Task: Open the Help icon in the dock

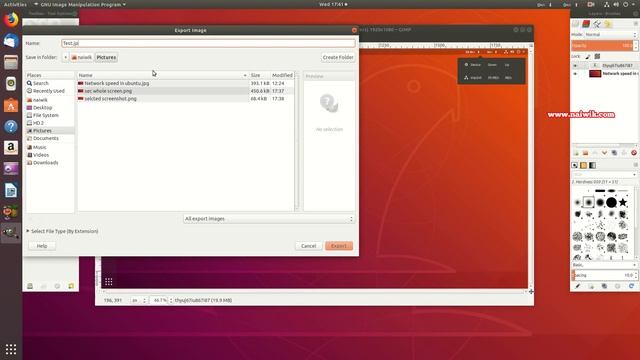Action: (x=11, y=126)
